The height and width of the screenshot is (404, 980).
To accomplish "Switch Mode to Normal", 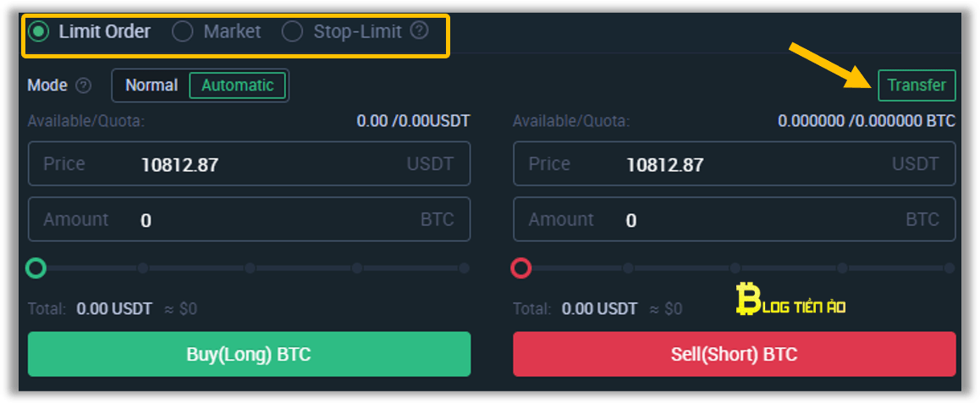I will tap(151, 85).
